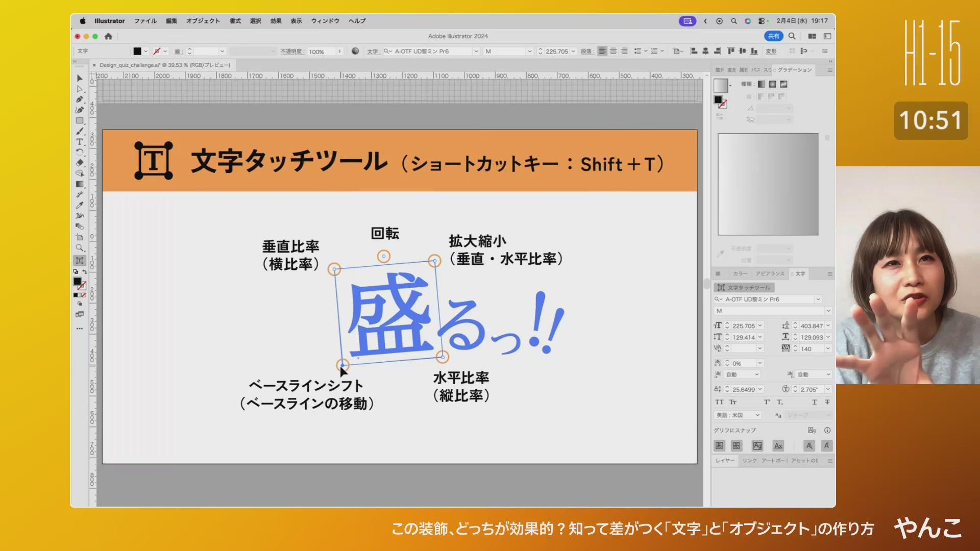This screenshot has width=980, height=551.
Task: Click the font size field showing 225.705
Action: point(743,325)
